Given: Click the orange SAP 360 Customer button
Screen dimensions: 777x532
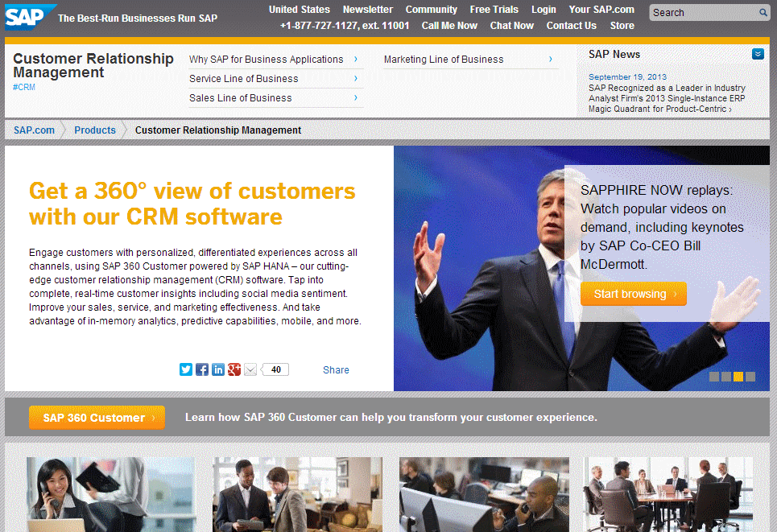Looking at the screenshot, I should (97, 418).
